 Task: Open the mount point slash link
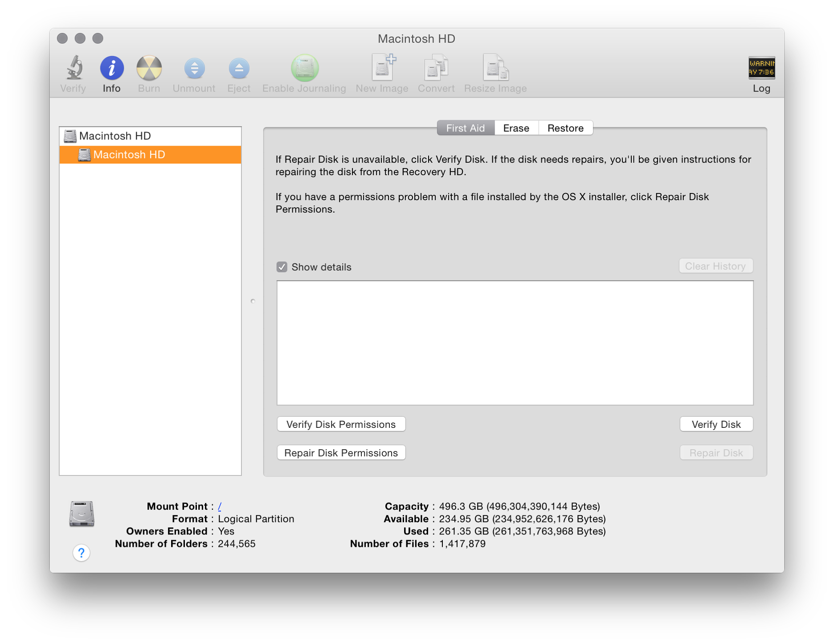(220, 506)
